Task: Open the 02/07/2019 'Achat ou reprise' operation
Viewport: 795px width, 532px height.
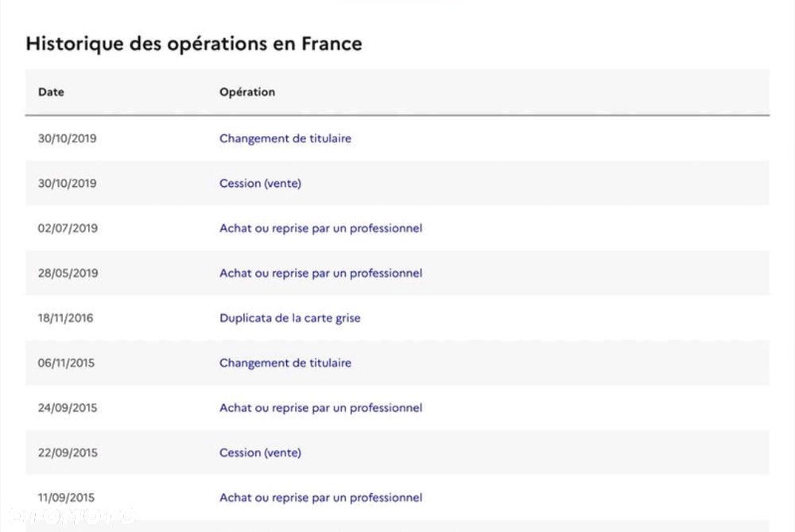Action: coord(320,228)
